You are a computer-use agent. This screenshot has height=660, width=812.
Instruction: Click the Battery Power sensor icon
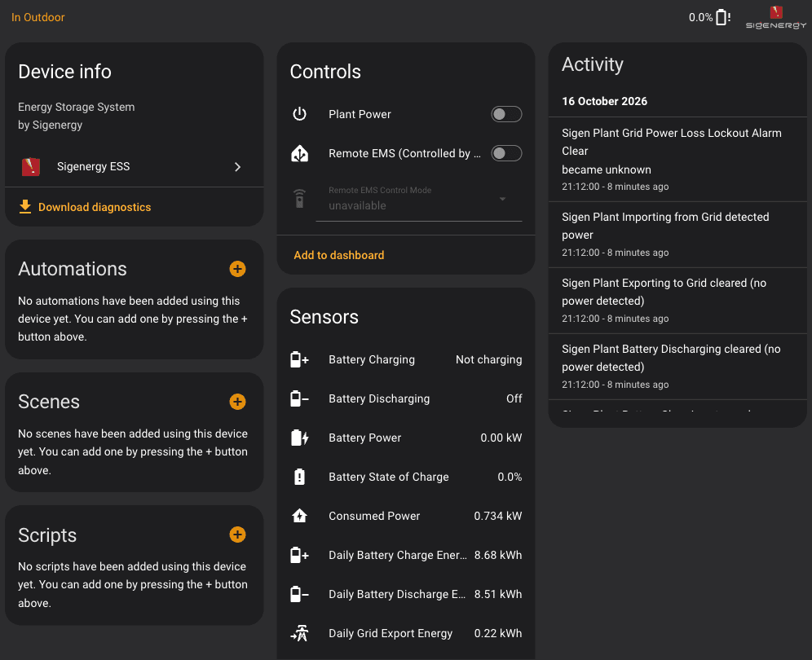(299, 438)
